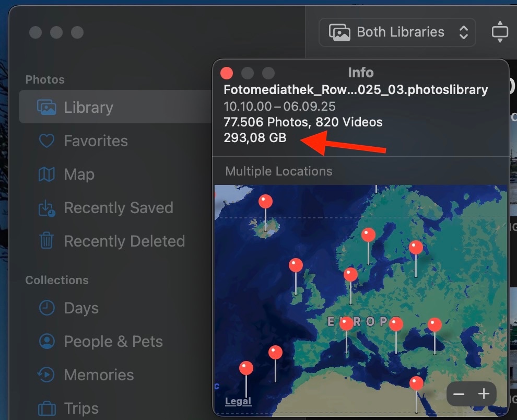
Task: Select the People & Pets sidebar item
Action: pos(113,342)
